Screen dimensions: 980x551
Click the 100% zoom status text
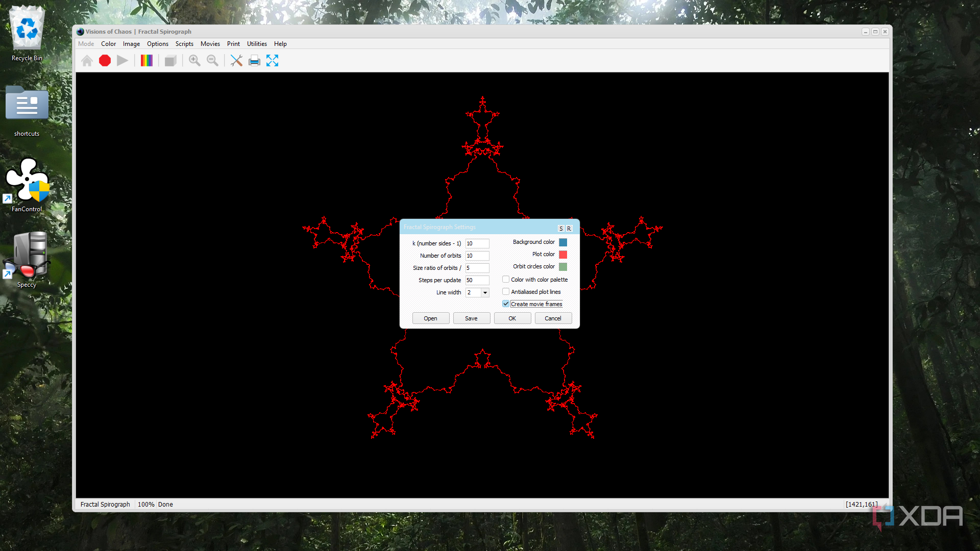146,505
